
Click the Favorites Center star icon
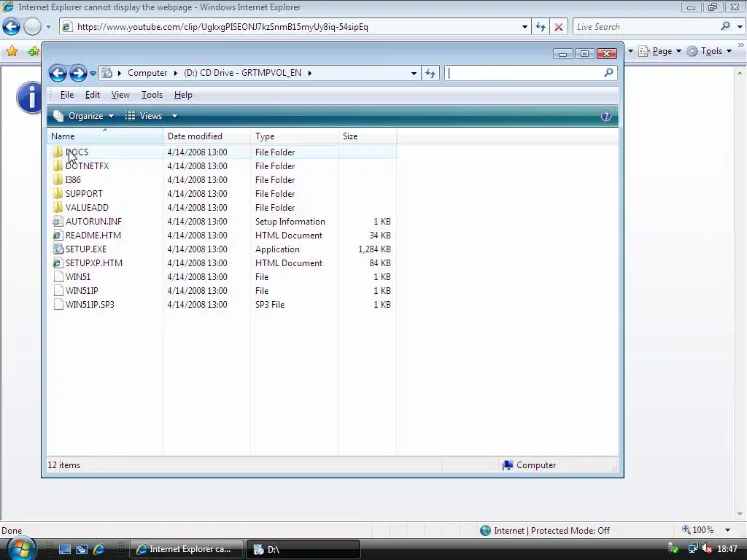pyautogui.click(x=12, y=51)
